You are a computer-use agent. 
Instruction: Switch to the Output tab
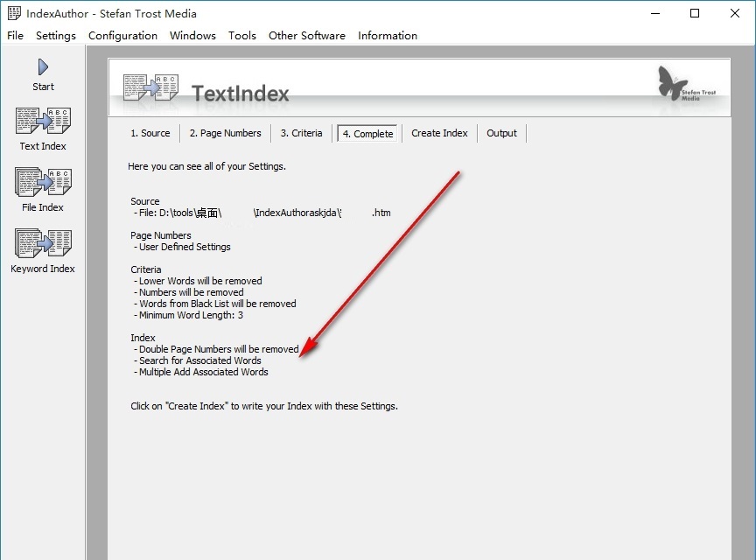click(501, 133)
